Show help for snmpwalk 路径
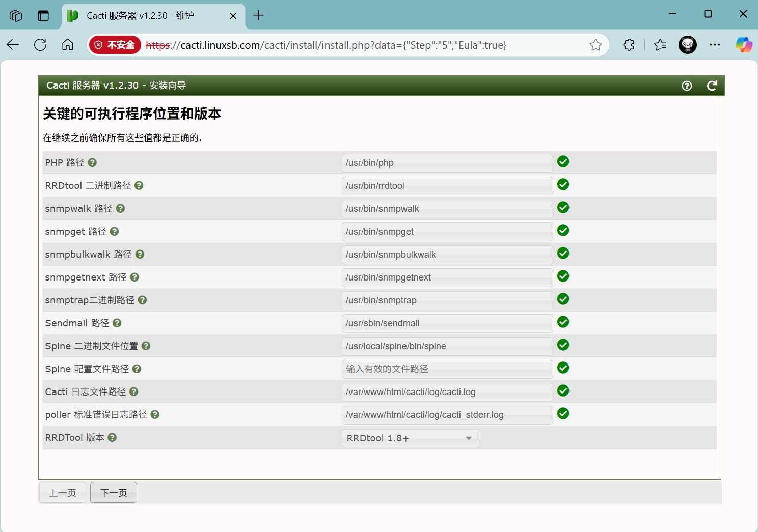 point(120,208)
